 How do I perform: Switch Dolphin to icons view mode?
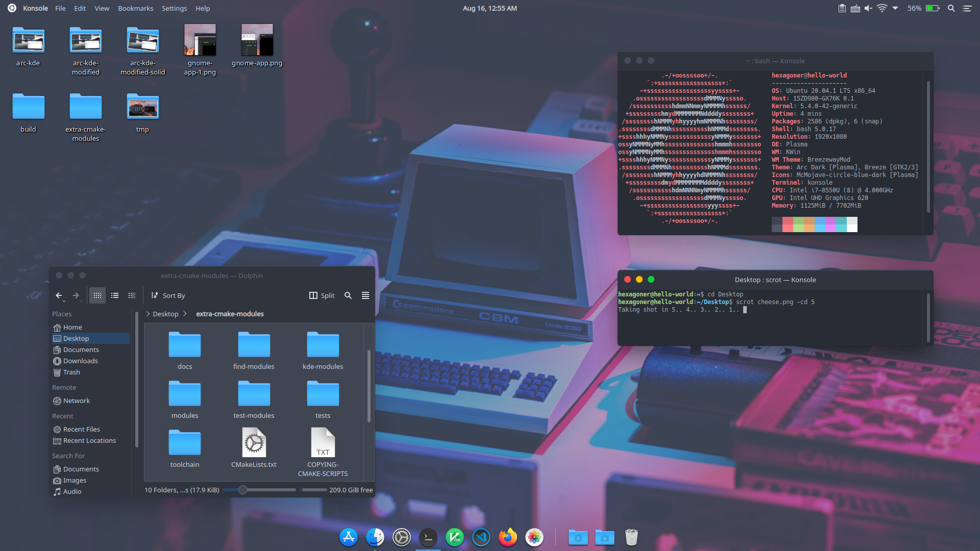click(97, 295)
